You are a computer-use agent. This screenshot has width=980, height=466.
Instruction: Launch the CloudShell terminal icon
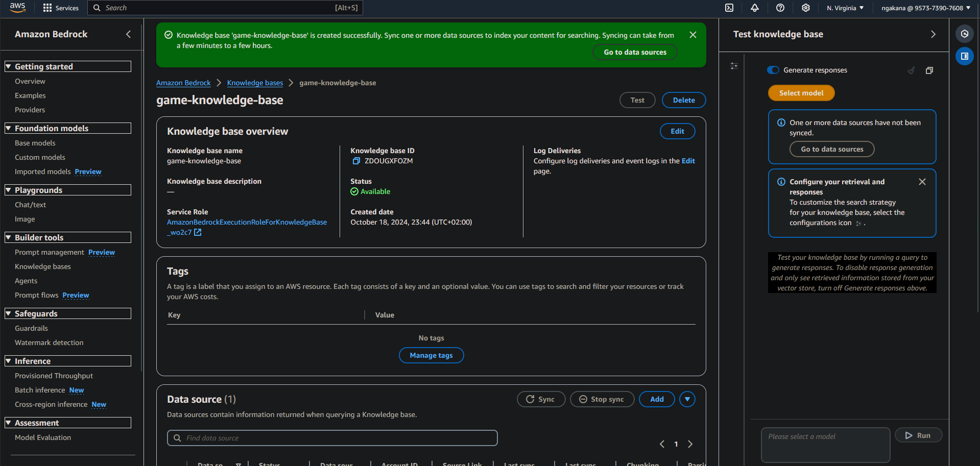coord(729,8)
